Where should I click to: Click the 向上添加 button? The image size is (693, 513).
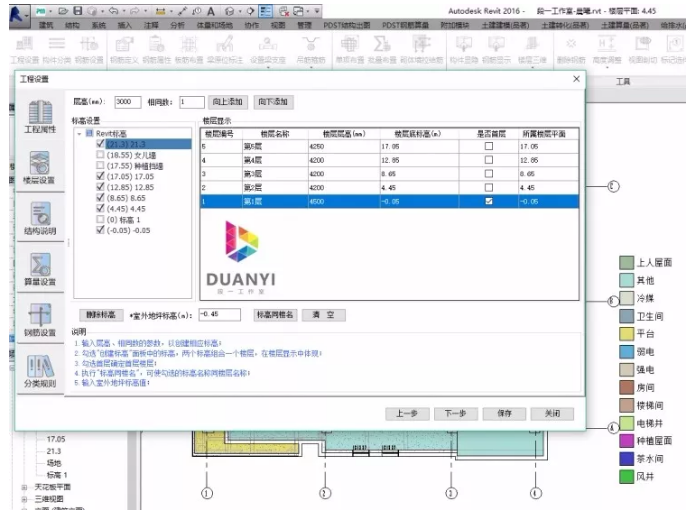[x=227, y=102]
